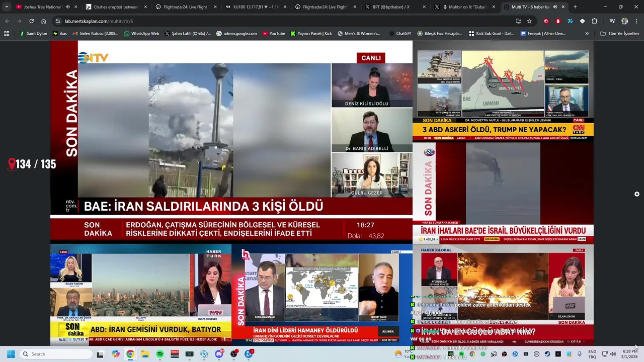The height and width of the screenshot is (362, 644).
Task: Close the Multi TV tab
Action: pos(564,7)
